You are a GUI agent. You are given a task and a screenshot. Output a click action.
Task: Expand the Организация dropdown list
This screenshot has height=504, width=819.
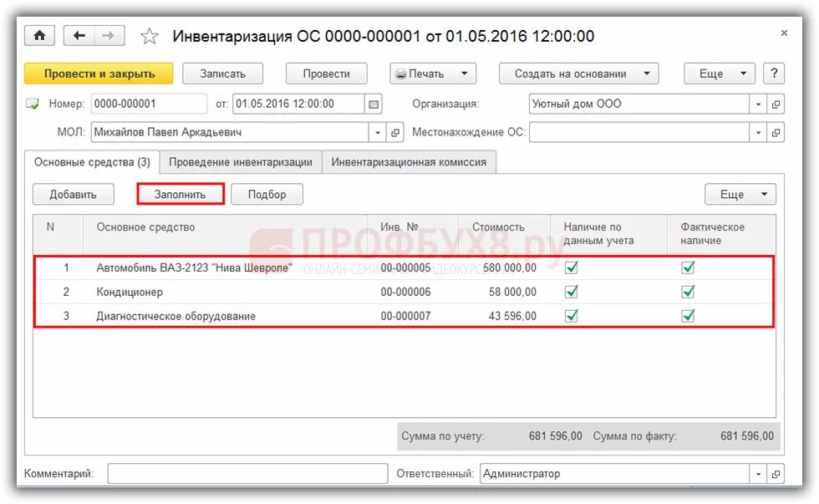click(758, 104)
